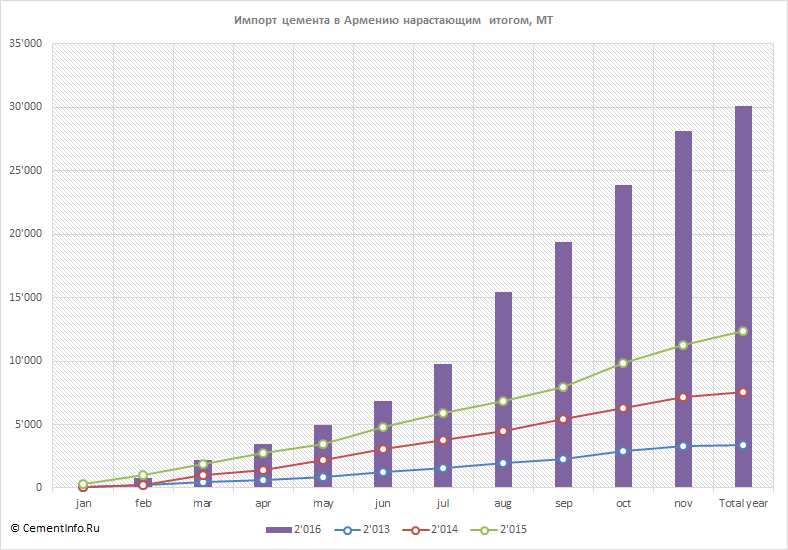Select the 2'015 green legend entry
The height and width of the screenshot is (550, 788).
[499, 530]
